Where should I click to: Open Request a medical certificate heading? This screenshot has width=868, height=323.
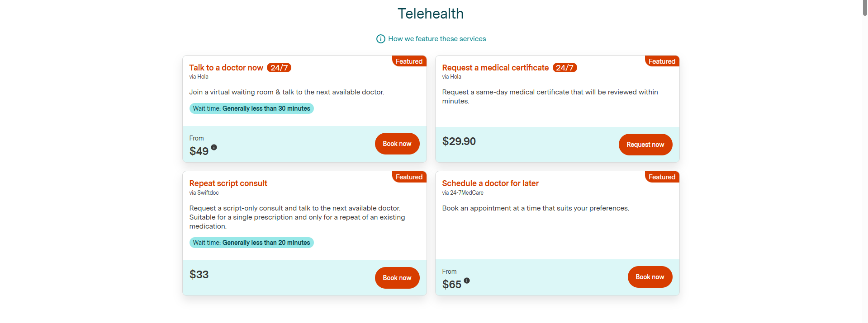495,68
